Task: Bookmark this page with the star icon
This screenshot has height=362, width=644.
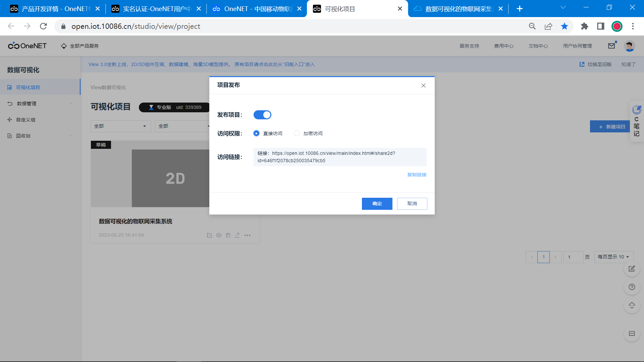Action: (x=565, y=26)
